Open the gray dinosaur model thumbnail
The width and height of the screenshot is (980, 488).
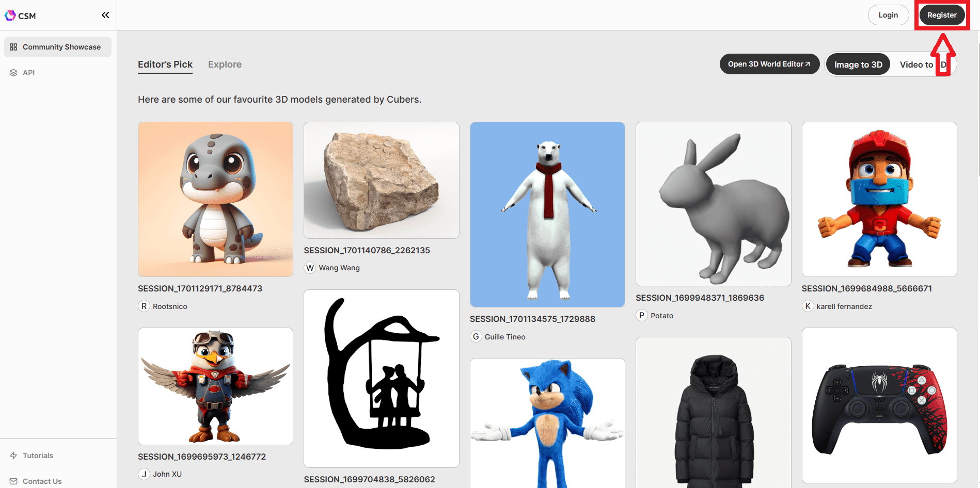point(215,199)
